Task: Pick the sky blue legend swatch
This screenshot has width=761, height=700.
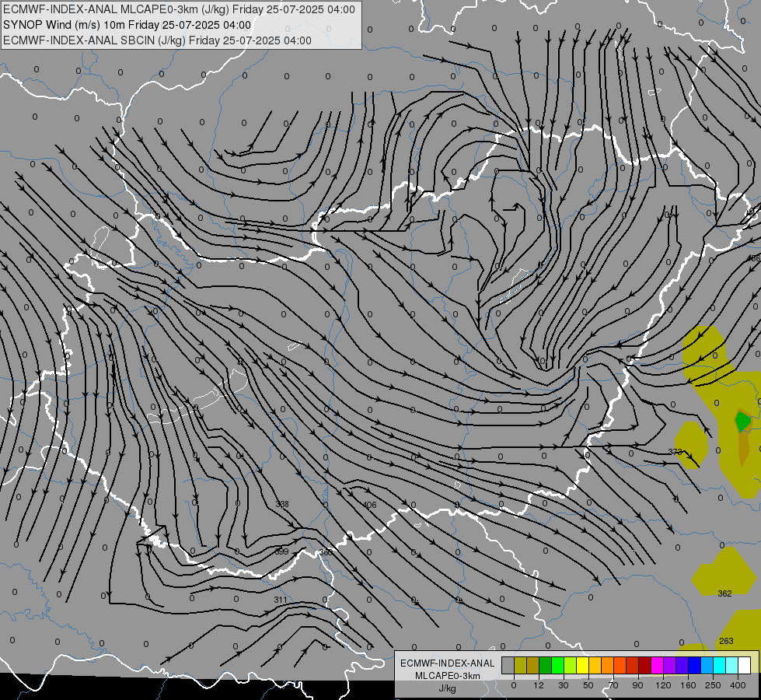Action: 707,666
